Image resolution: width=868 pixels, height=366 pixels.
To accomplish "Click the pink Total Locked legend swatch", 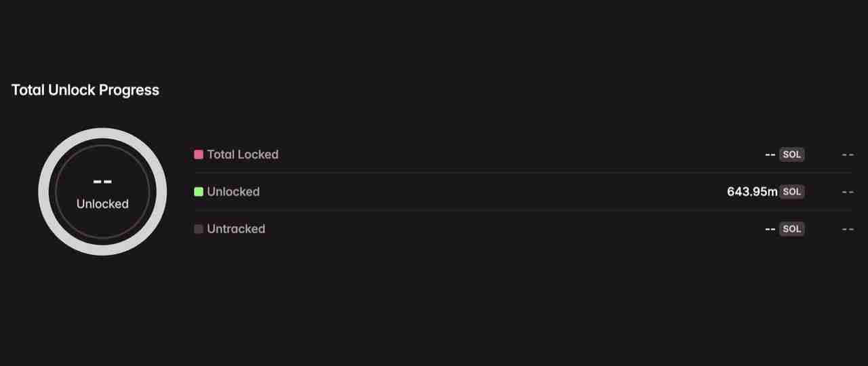I will (x=199, y=155).
